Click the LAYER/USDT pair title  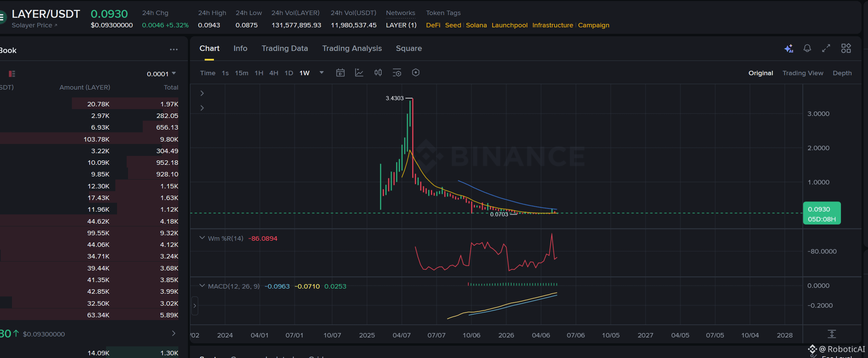(46, 14)
